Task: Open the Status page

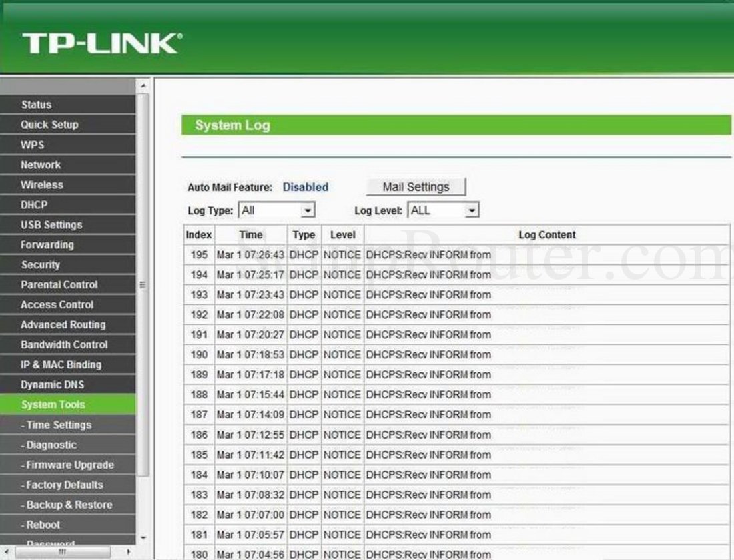Action: 36,105
